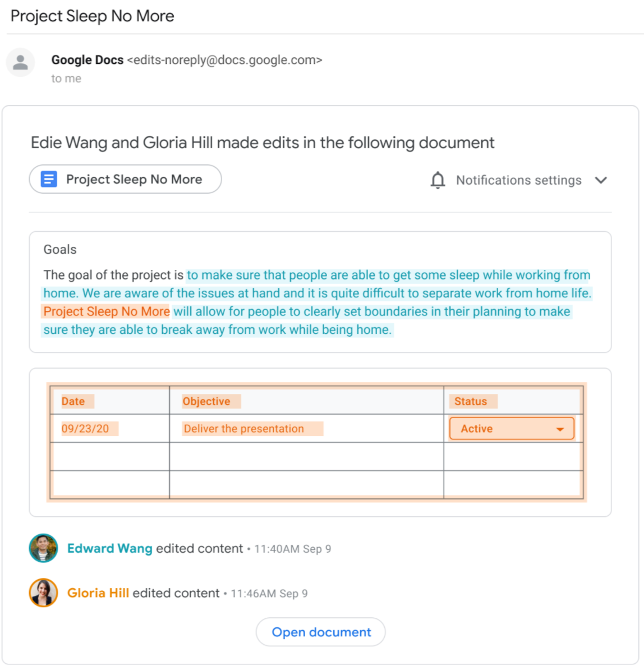Click the highlighted Project Sleep No More text
Viewport: 644px width, 670px height.
tap(107, 311)
